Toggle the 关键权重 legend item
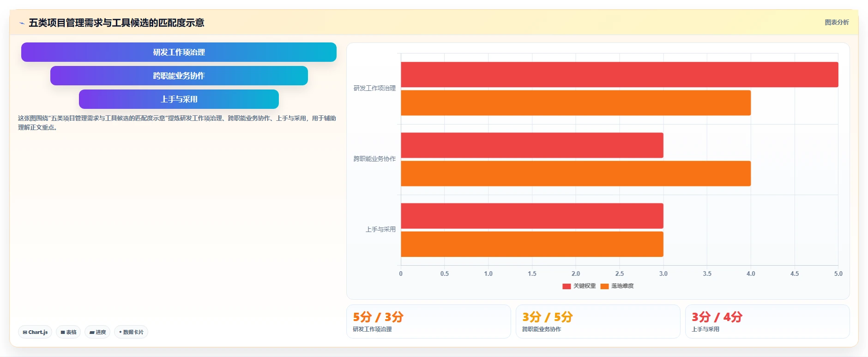Viewport: 868px width, 357px height. click(579, 286)
